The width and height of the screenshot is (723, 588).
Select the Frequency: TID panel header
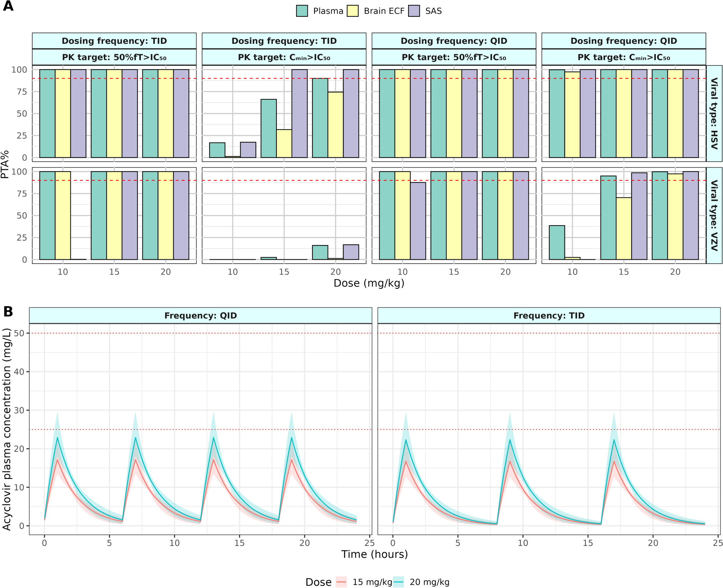pos(549,316)
